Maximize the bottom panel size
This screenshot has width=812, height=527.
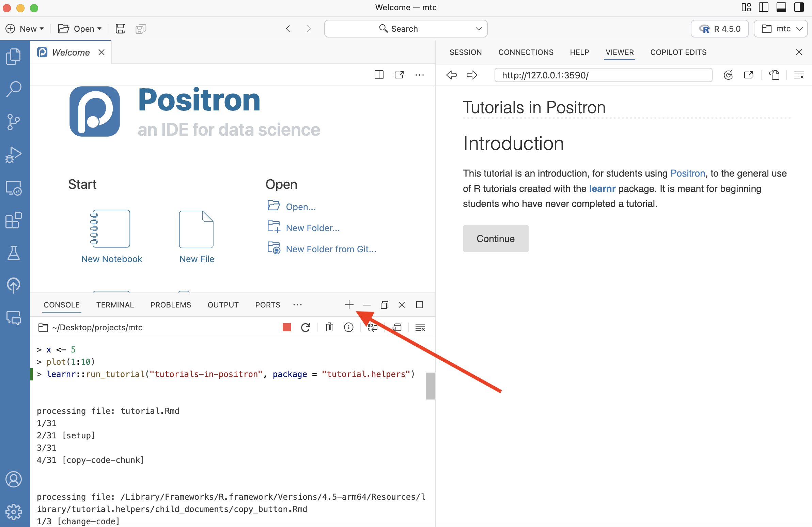[x=420, y=305]
